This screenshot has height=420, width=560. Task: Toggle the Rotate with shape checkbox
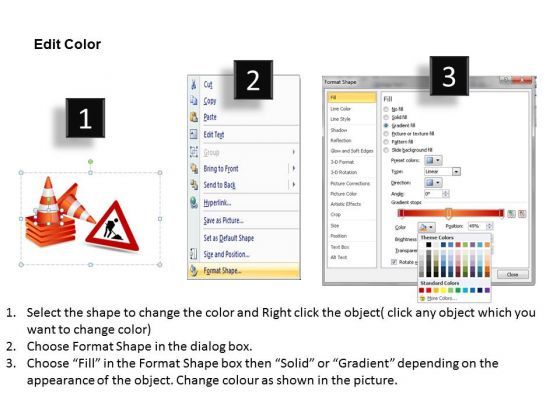394,262
